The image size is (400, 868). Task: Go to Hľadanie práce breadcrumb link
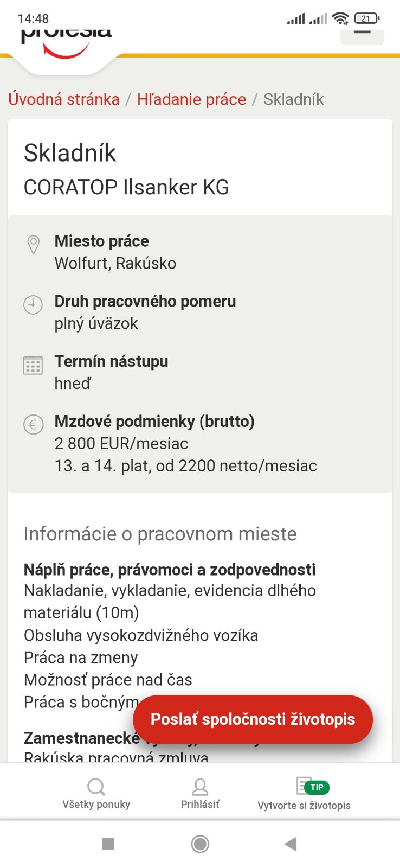pyautogui.click(x=191, y=99)
